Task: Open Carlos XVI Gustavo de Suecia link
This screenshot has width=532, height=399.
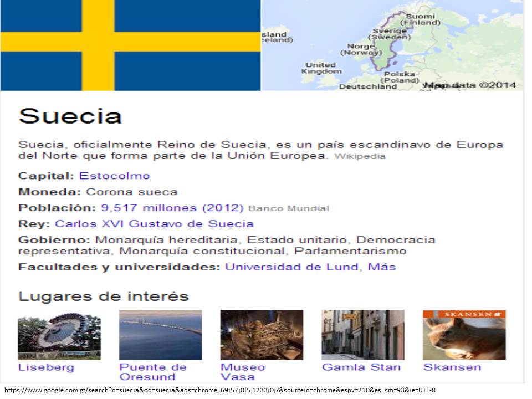Action: point(154,224)
